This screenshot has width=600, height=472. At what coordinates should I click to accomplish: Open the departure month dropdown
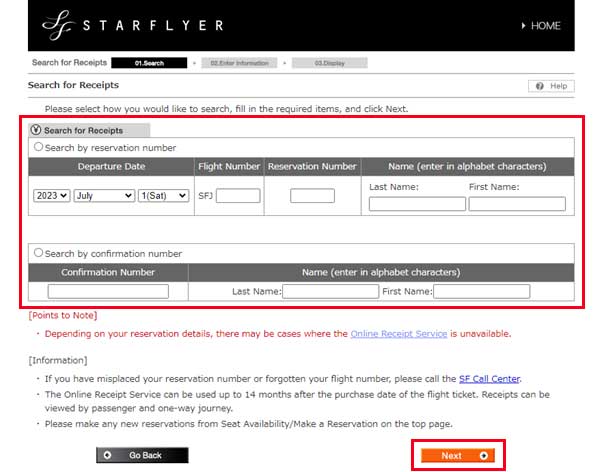point(104,196)
